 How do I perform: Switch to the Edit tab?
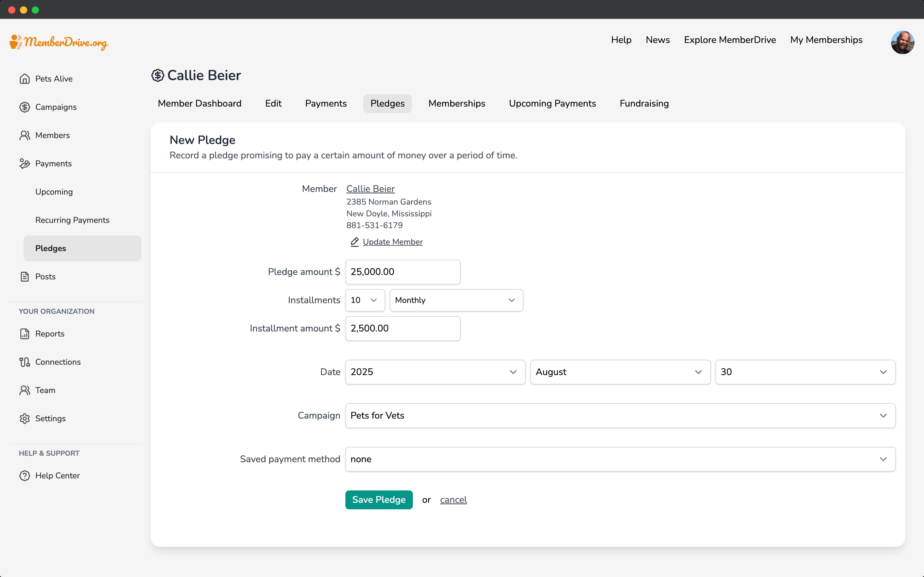click(273, 103)
